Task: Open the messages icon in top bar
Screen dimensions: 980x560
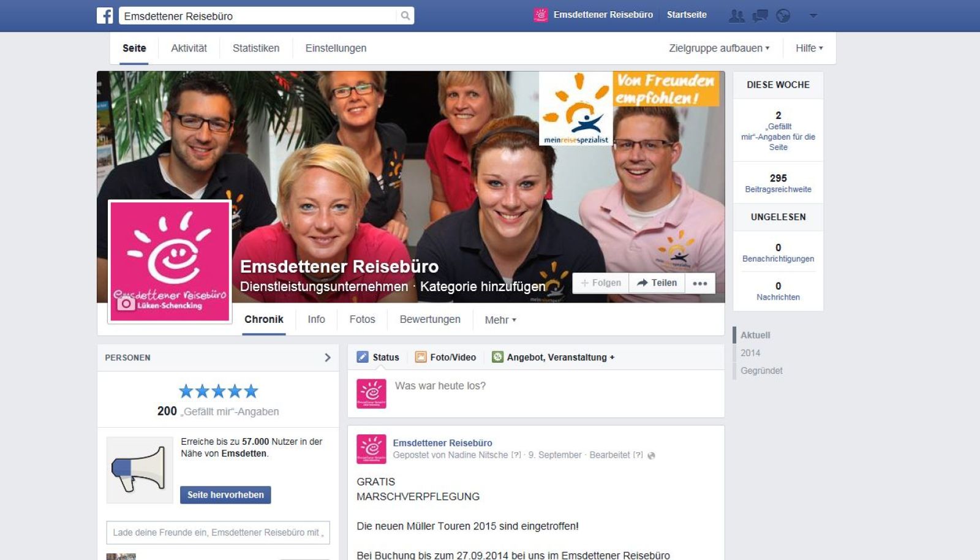Action: click(x=760, y=15)
